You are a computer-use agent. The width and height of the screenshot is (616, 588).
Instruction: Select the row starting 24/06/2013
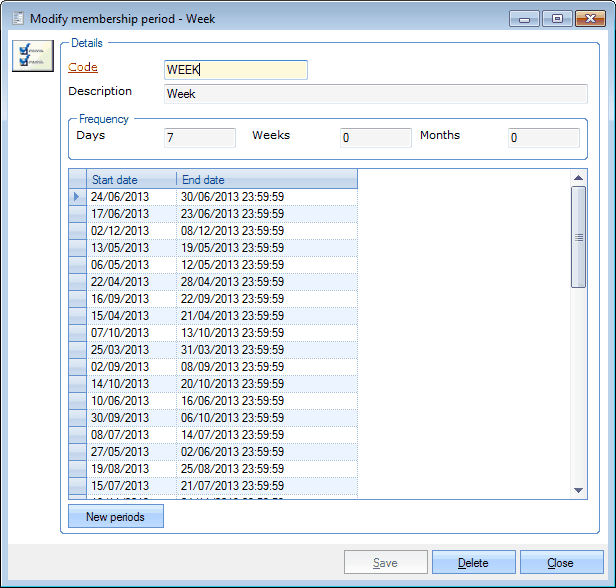coord(131,197)
